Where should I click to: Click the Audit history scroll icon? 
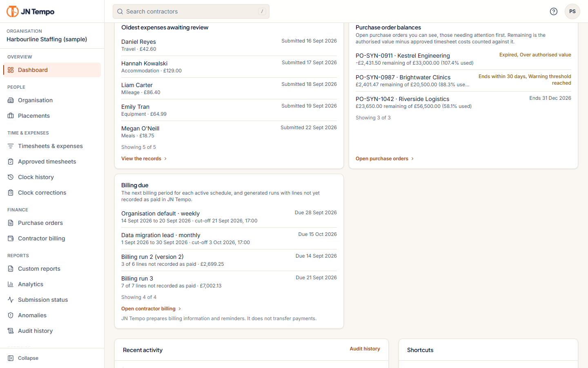pos(11,331)
